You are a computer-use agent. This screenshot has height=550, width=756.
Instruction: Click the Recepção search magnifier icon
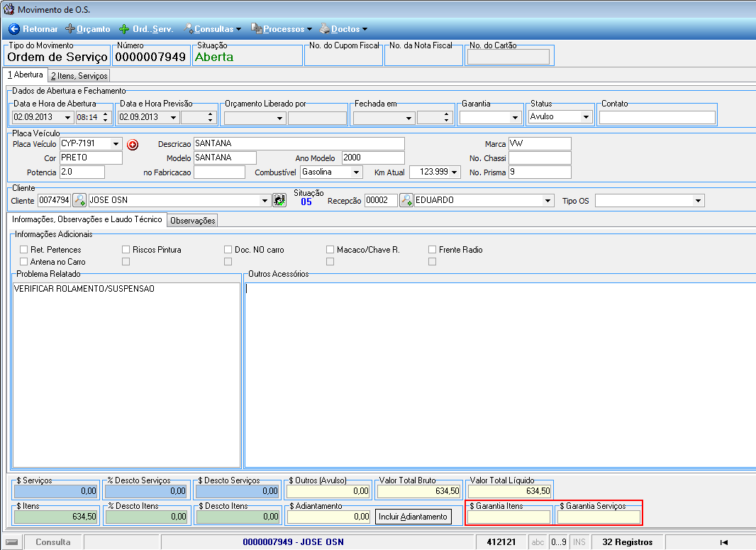tap(406, 200)
